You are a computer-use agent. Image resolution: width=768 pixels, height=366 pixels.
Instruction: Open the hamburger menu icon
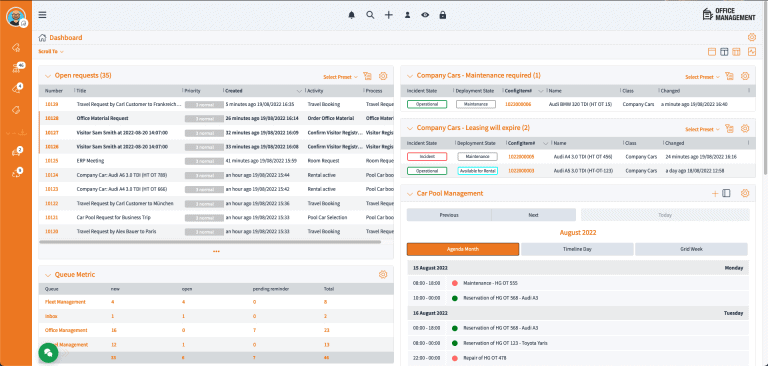tap(43, 15)
